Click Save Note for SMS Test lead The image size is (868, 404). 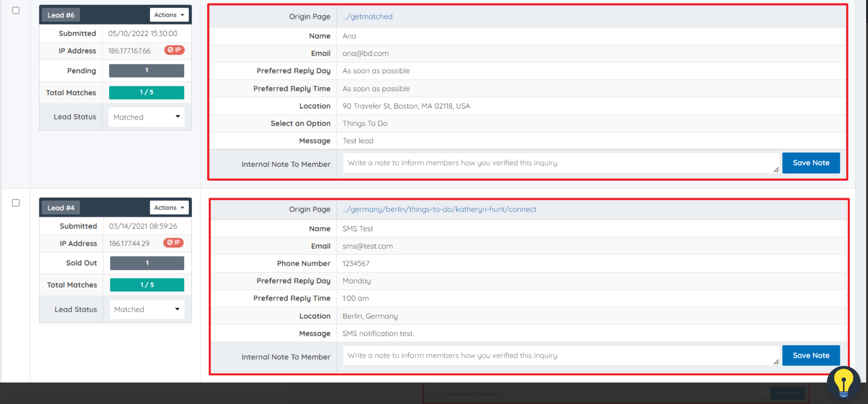(x=811, y=356)
